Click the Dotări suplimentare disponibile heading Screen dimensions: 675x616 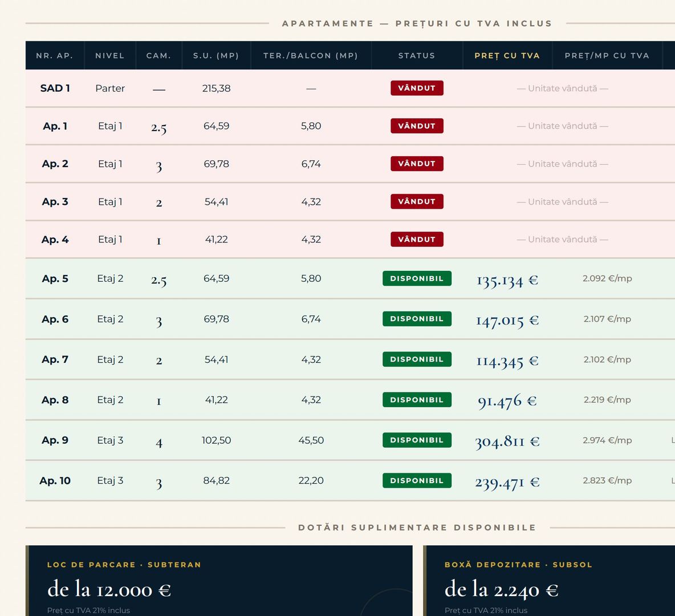point(417,528)
